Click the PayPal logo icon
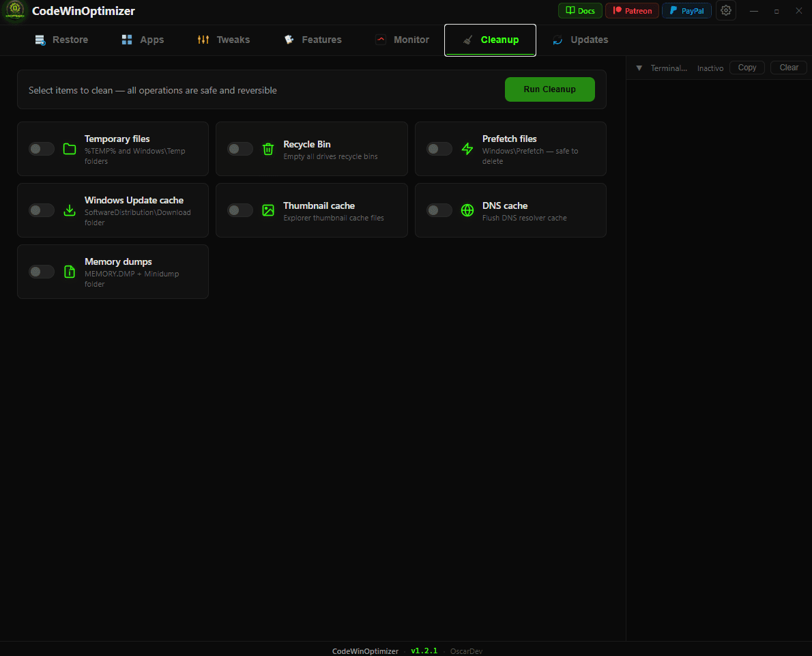Image resolution: width=812 pixels, height=656 pixels. [x=673, y=10]
